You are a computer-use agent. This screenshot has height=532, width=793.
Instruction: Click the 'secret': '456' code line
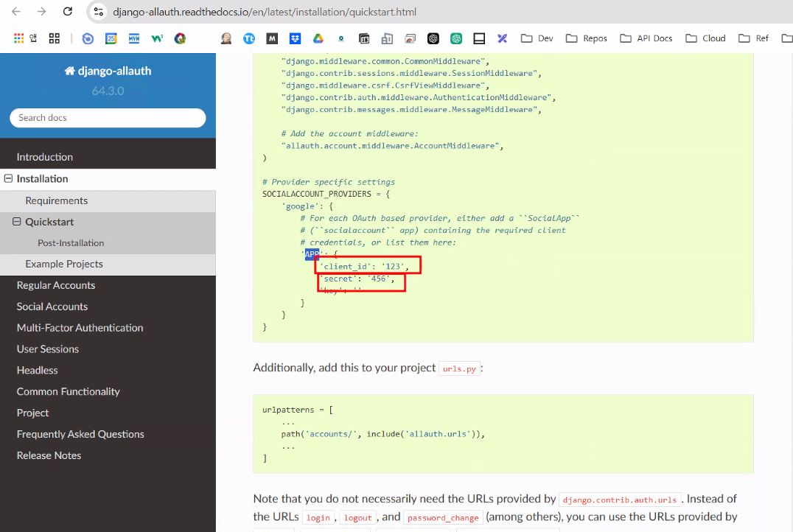(x=357, y=279)
